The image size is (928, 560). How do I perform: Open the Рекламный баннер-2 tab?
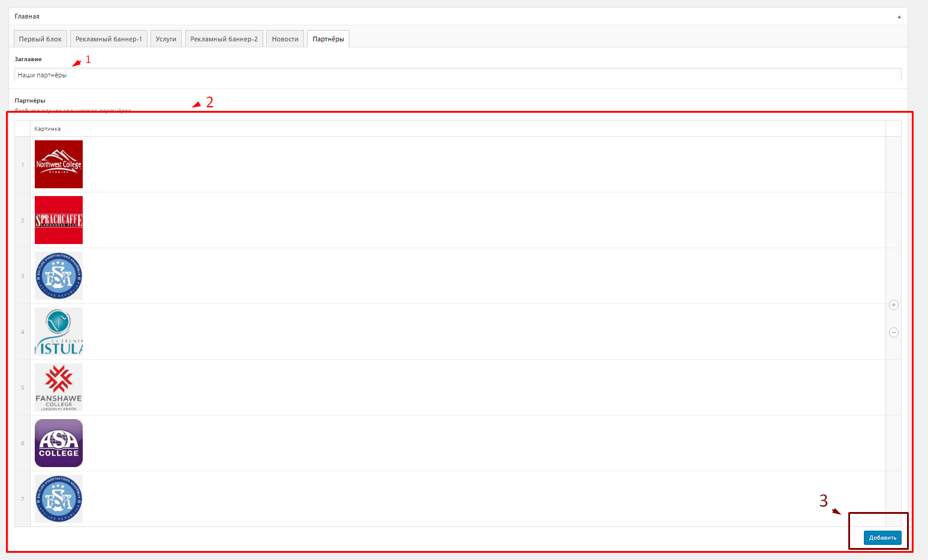click(x=224, y=39)
